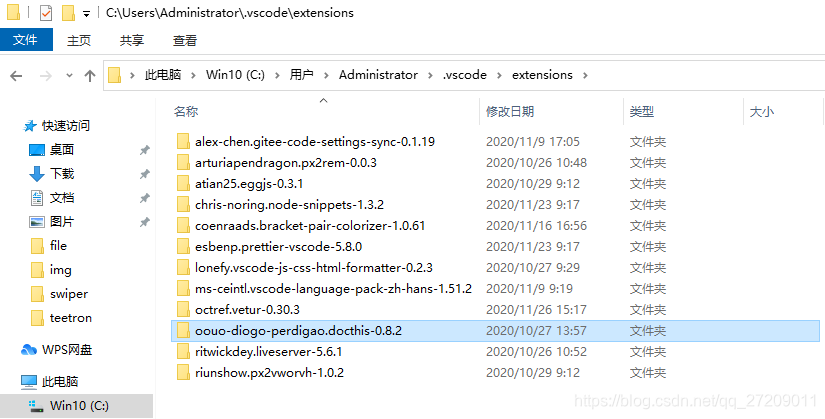Click folder icon of lonefy.vscode-js-css-html-formatter-0.2.3
This screenshot has width=825, height=419.
(183, 267)
